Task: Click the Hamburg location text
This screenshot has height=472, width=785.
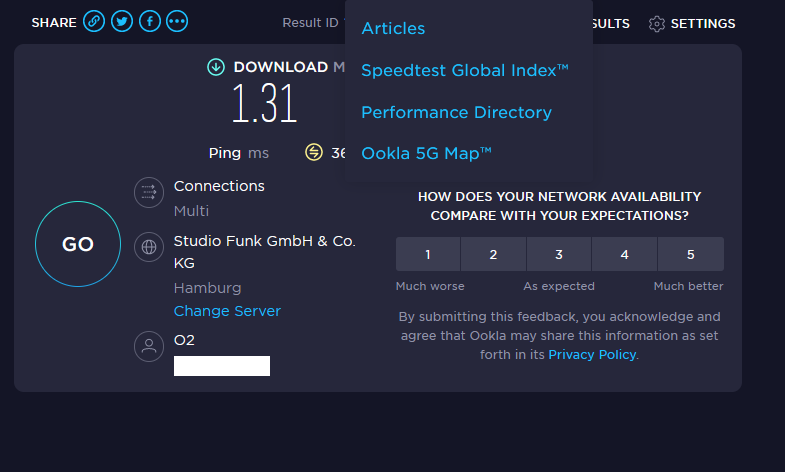Action: pyautogui.click(x=207, y=288)
